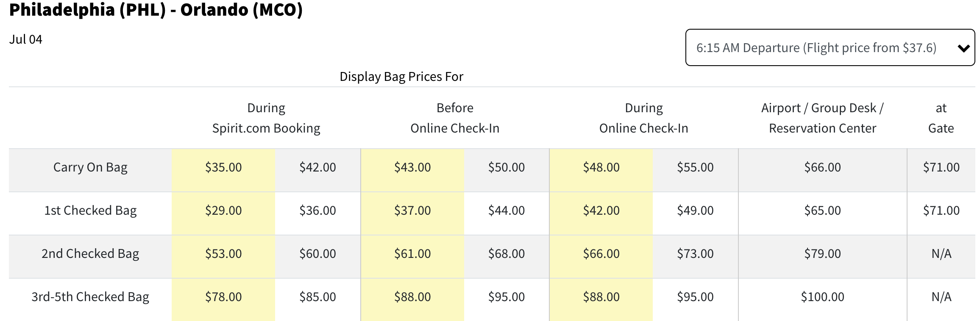Click the dropdown chevron arrow icon
This screenshot has width=980, height=321.
coord(963,49)
